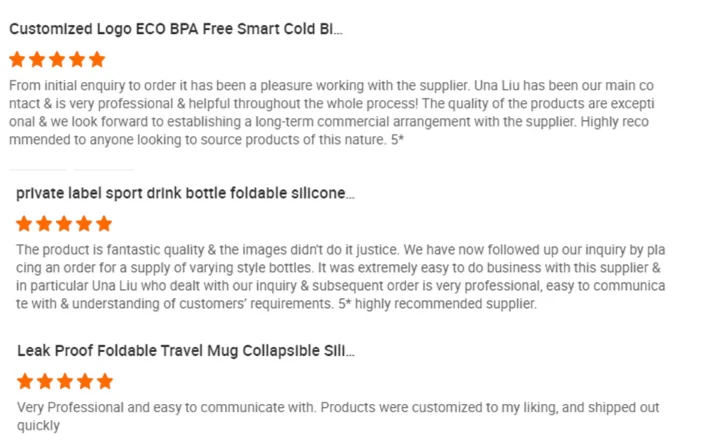
Task: Click first star under Customized Logo review
Action: (x=18, y=60)
